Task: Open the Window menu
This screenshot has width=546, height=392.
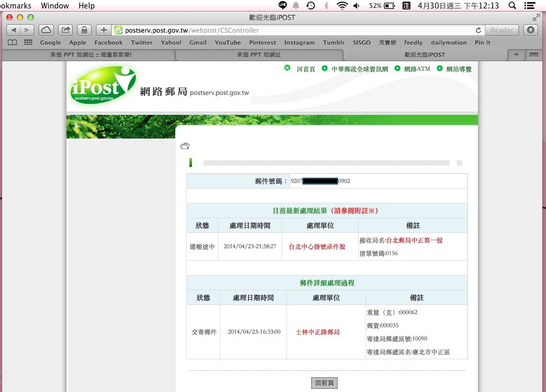Action: coord(55,6)
